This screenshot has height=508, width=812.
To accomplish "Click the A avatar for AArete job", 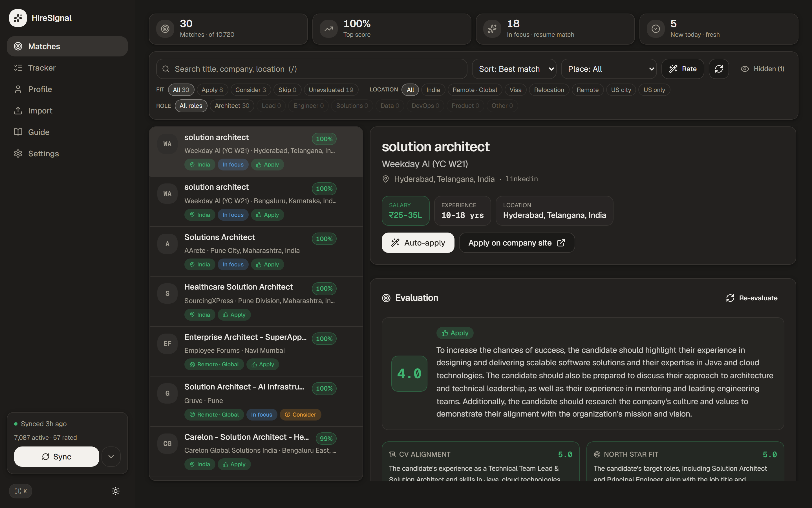I will (167, 244).
